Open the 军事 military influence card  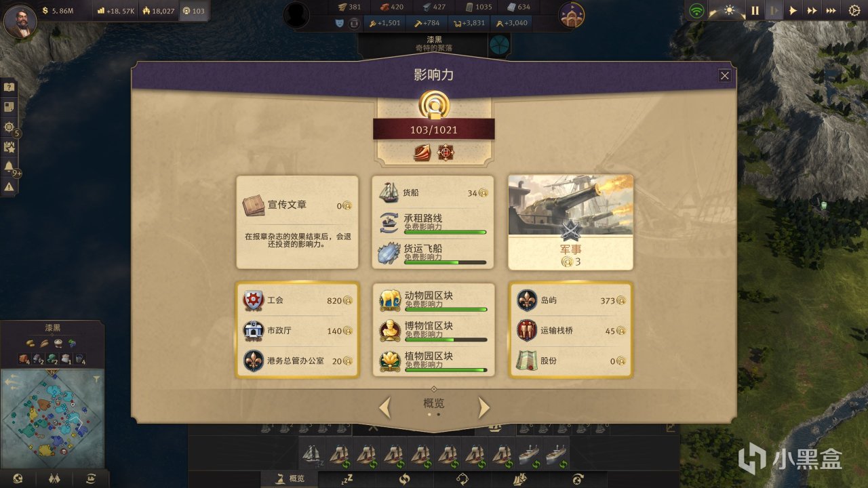[570, 223]
